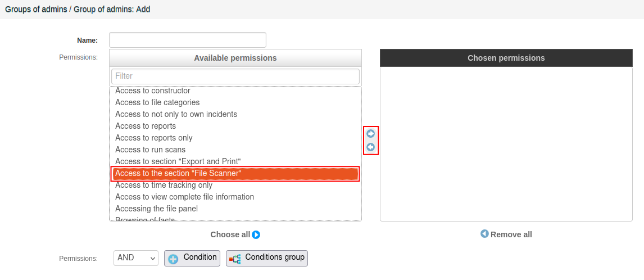
Task: Click the Choose all arrow icon
Action: (256, 235)
